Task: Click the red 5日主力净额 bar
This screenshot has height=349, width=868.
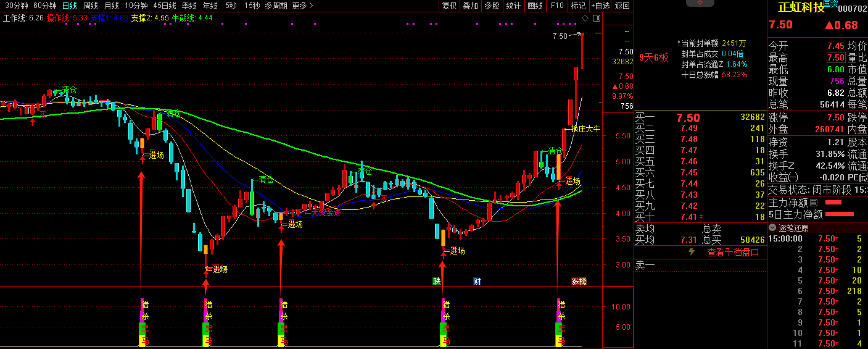Action: [840, 214]
